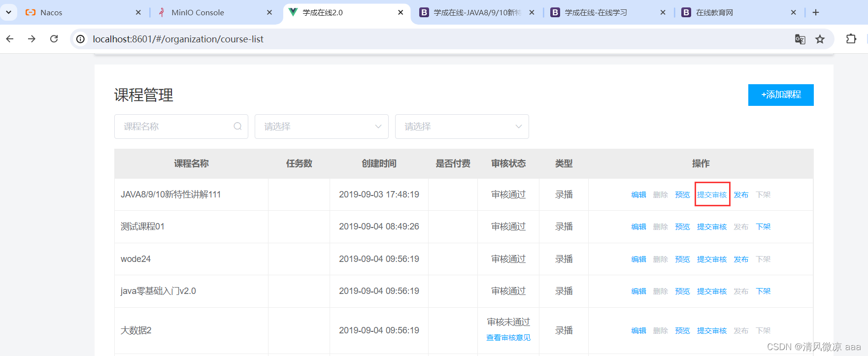Open 查看审核意见 for 大数据2

click(508, 337)
